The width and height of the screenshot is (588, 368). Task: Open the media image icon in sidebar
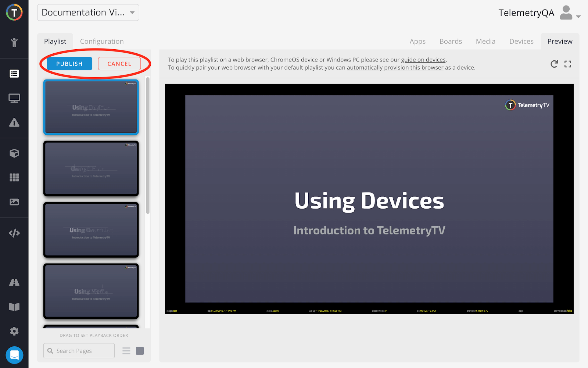(x=14, y=202)
